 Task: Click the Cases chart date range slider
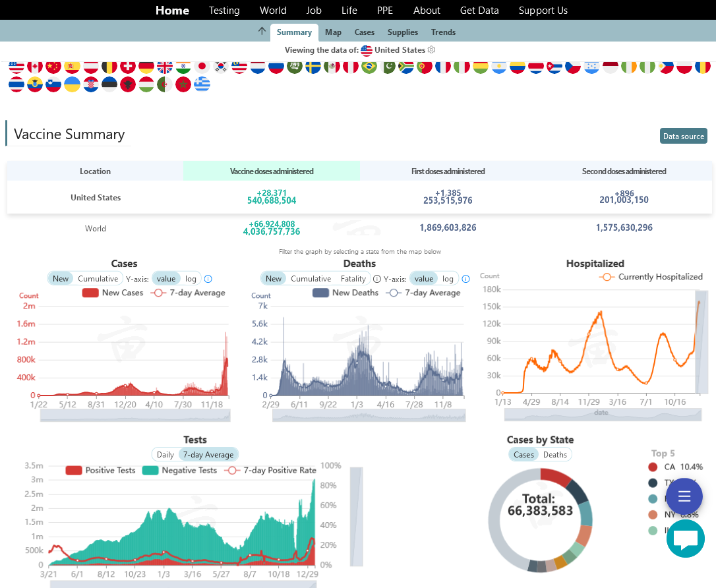click(135, 415)
